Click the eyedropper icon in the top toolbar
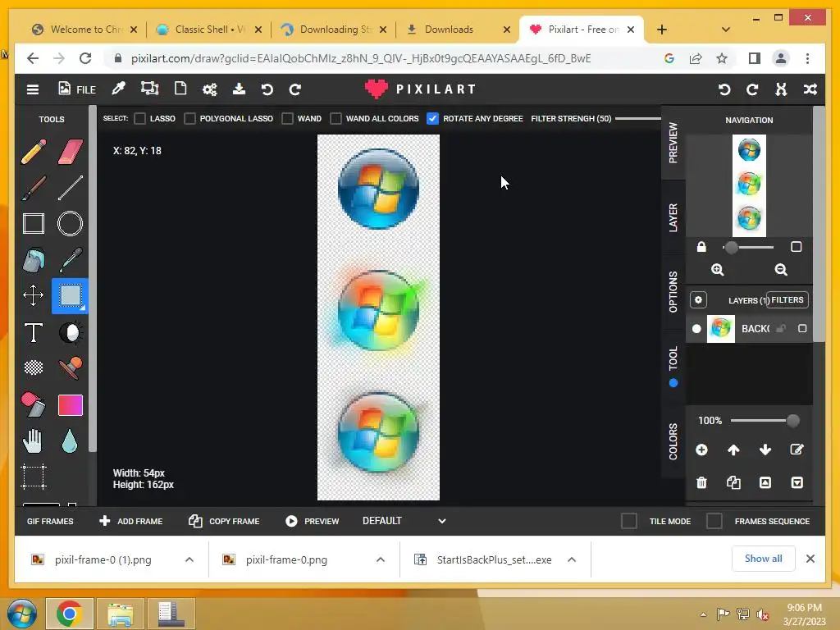 click(x=118, y=89)
